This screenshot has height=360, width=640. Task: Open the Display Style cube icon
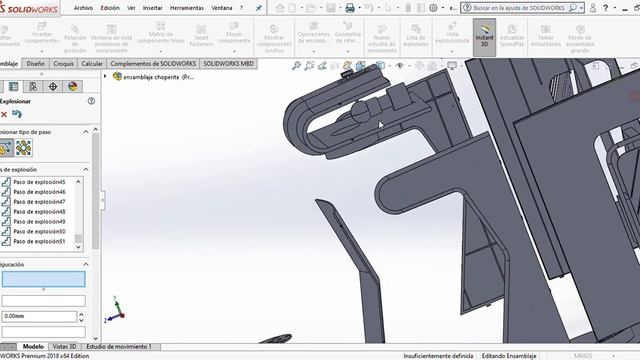tap(380, 65)
